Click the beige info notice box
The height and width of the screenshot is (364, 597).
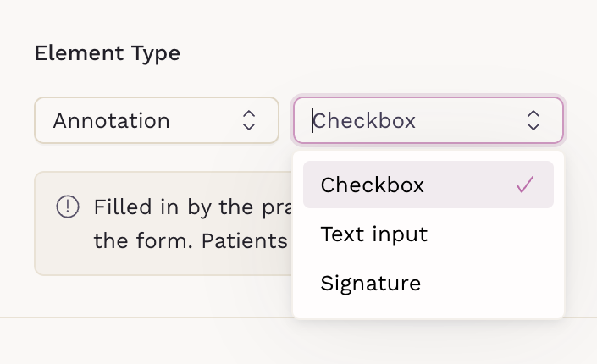coord(163,223)
